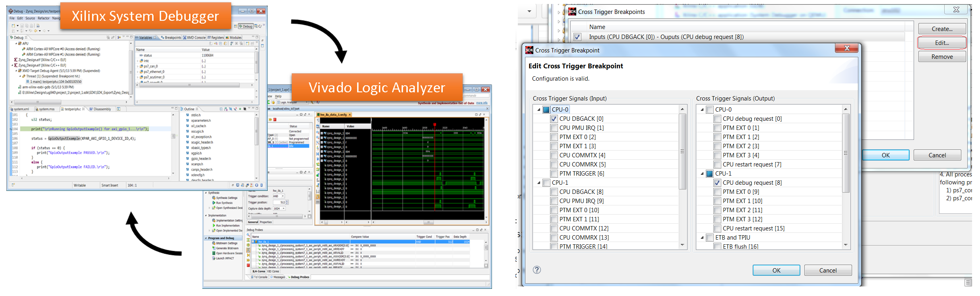Click Edit... in Cross Trigger Breakpoints window
Image resolution: width=980 pixels, height=296 pixels.
pyautogui.click(x=942, y=43)
